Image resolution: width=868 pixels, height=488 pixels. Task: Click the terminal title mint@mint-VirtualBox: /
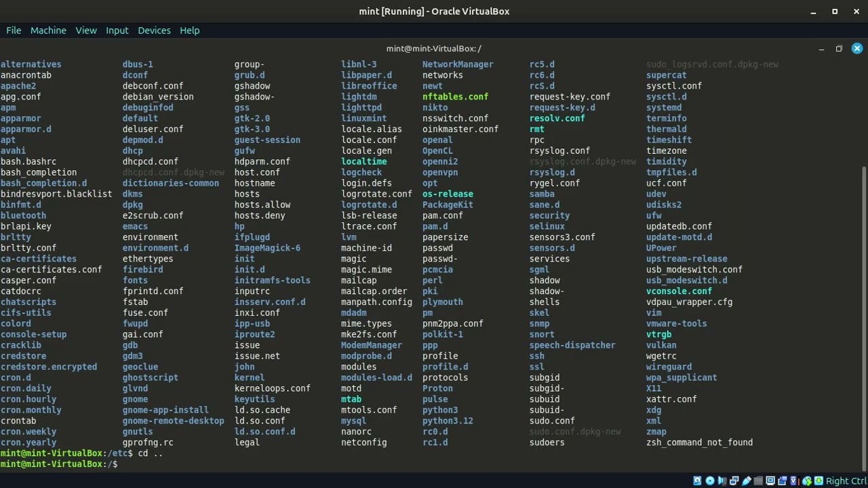coord(434,49)
